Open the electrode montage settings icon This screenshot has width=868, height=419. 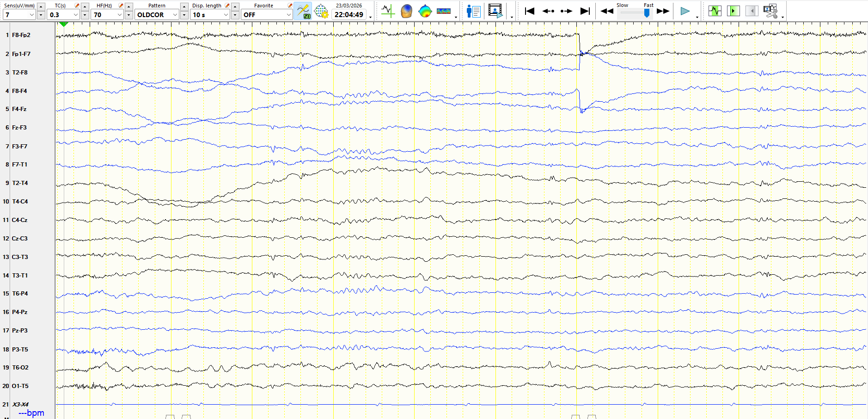tap(321, 11)
